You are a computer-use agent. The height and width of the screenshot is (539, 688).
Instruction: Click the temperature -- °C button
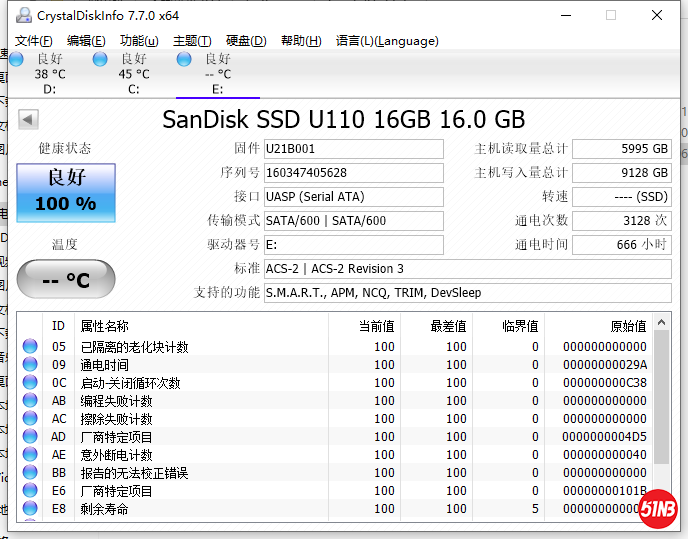pyautogui.click(x=66, y=280)
